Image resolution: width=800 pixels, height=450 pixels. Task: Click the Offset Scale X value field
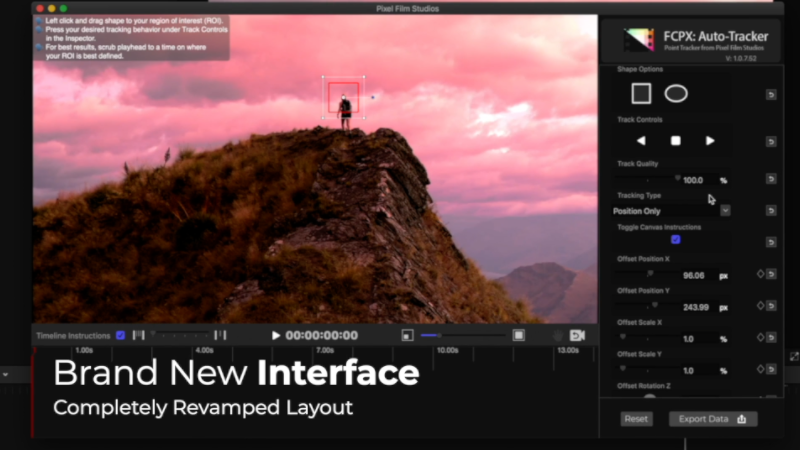pos(688,339)
